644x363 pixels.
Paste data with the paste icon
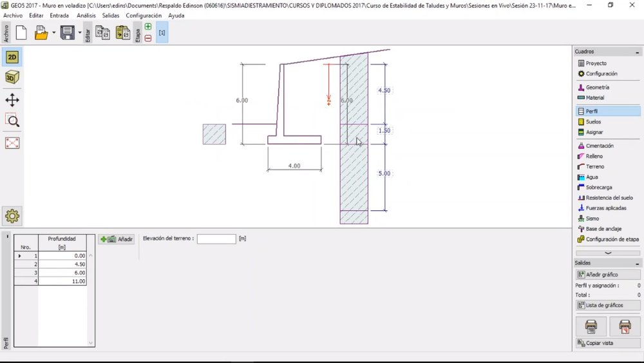[123, 32]
